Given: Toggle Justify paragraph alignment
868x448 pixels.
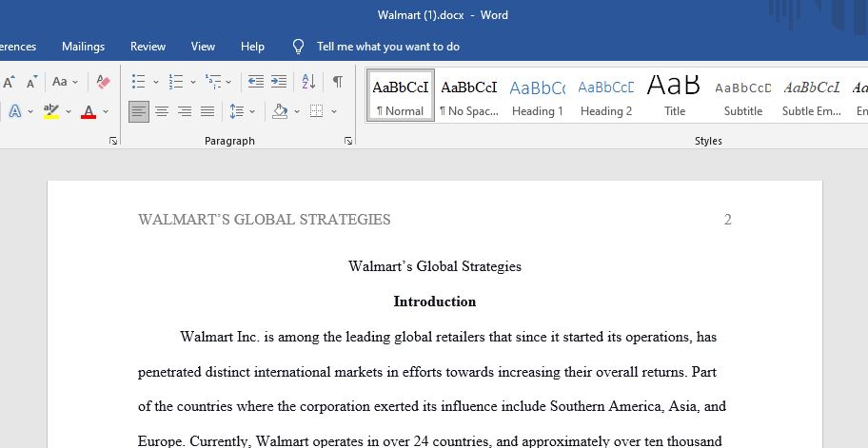Looking at the screenshot, I should click(207, 111).
